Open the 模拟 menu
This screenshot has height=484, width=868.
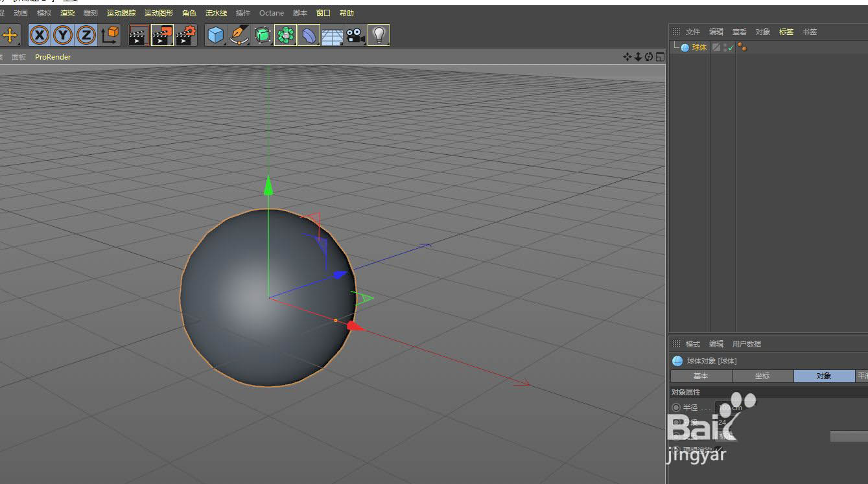point(44,13)
